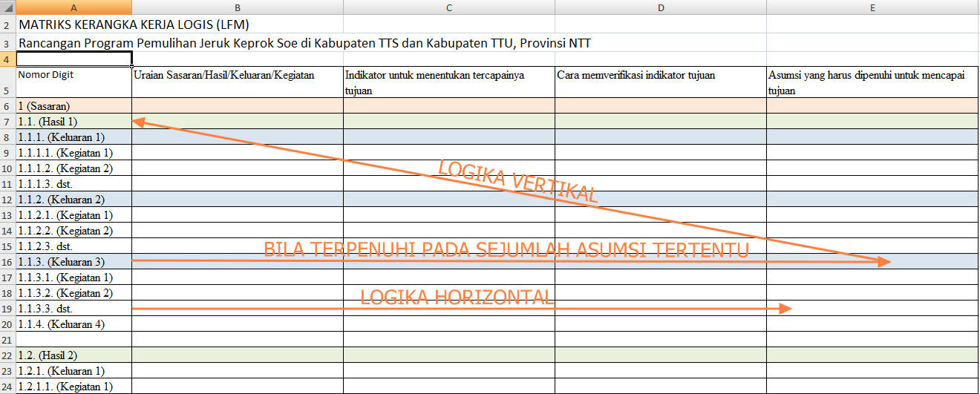Click the '1.1.1.2. (Kegiatan 2)' cell
Viewport: 980px width, 394px height.
[73, 168]
